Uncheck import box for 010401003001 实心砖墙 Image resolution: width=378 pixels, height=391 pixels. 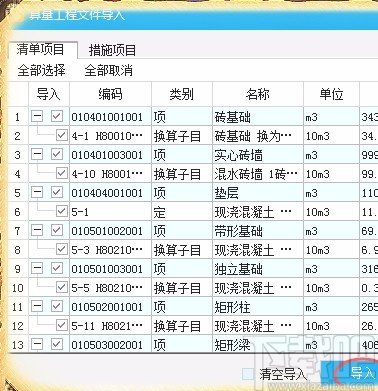pyautogui.click(x=56, y=154)
